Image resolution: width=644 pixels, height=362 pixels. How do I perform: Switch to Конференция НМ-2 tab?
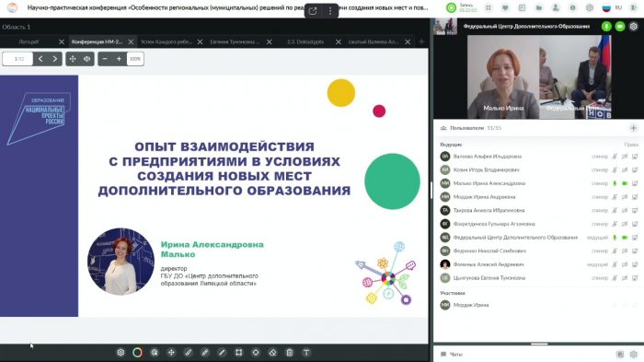[97, 41]
